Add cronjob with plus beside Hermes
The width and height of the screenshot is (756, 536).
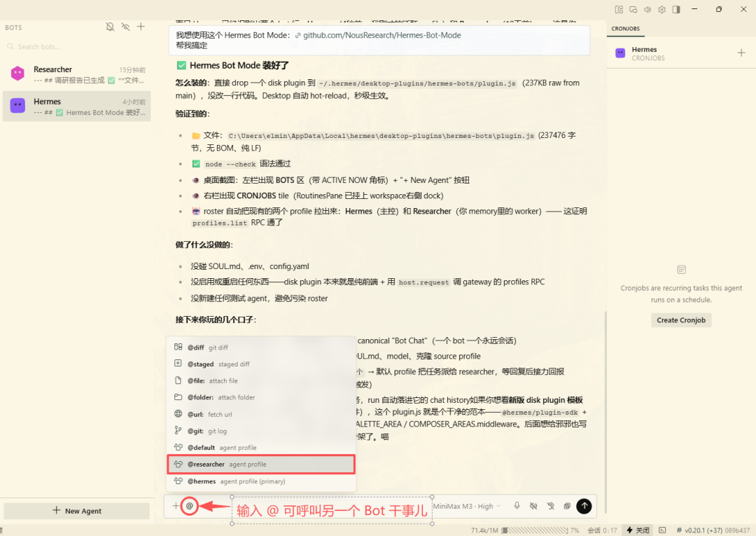[x=741, y=53]
